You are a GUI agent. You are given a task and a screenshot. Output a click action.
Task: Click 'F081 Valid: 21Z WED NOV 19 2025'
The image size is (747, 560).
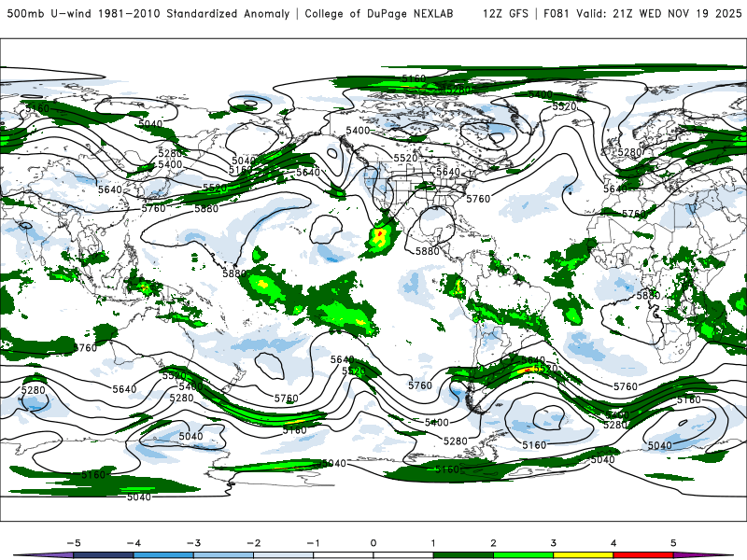coord(642,13)
